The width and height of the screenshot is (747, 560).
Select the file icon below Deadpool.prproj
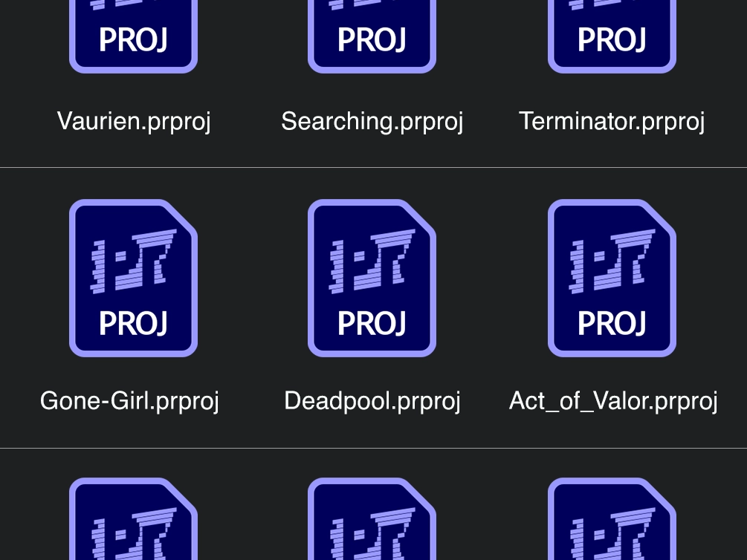372,520
